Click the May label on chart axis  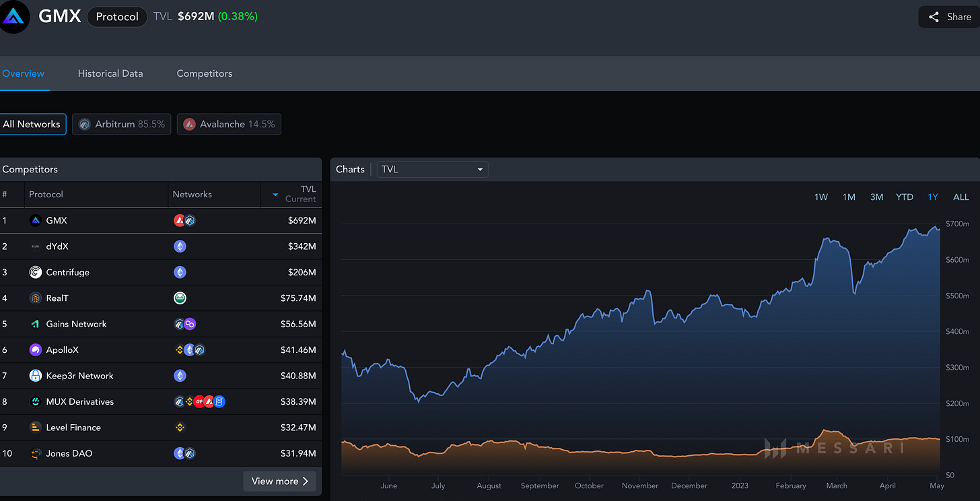pos(937,486)
